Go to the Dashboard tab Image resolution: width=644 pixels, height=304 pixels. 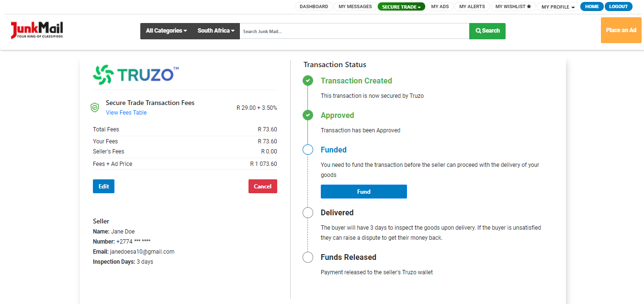[x=314, y=7]
